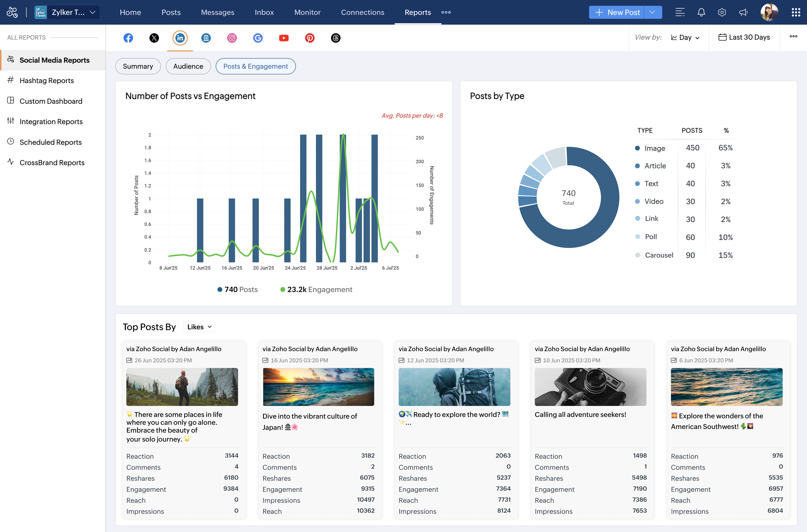Open Social Media Reports in sidebar
This screenshot has height=532, width=807.
tap(53, 60)
